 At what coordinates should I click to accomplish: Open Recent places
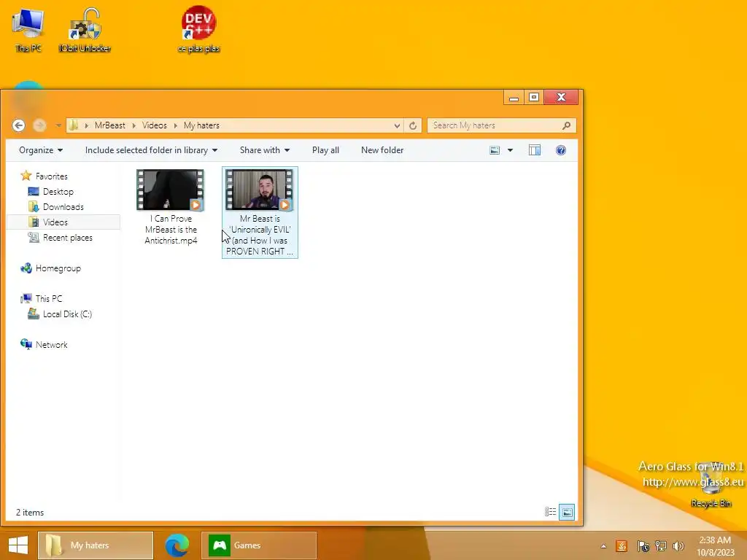(68, 238)
